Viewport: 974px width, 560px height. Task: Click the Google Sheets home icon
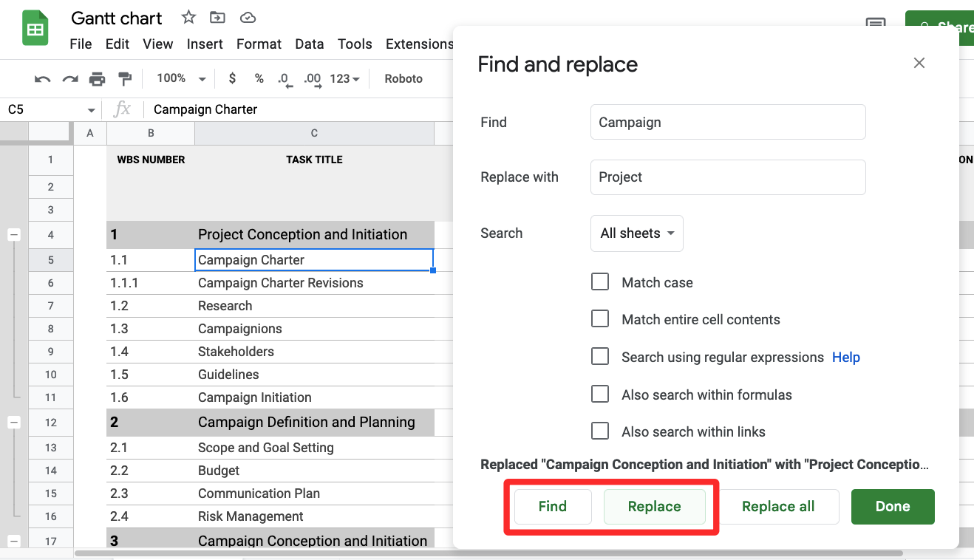click(35, 30)
